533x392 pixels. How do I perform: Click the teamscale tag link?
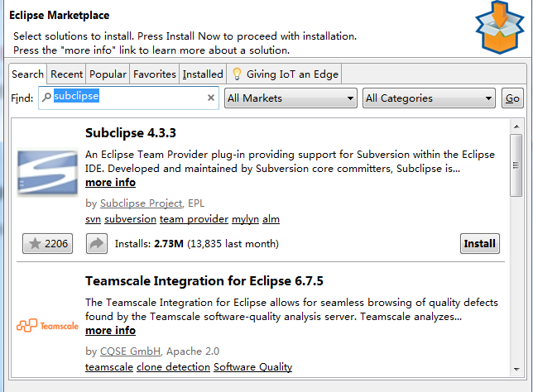(109, 367)
